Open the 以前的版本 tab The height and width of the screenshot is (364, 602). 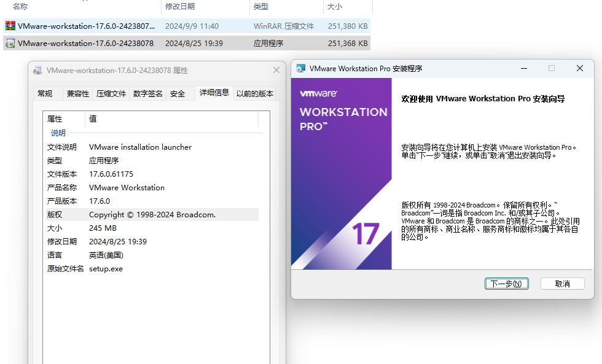click(255, 94)
